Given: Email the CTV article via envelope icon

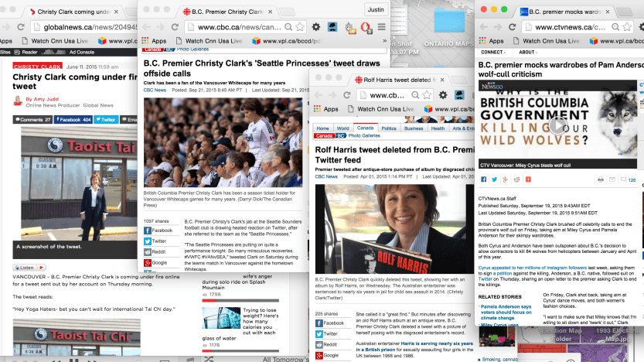Looking at the screenshot, I should click(x=612, y=179).
